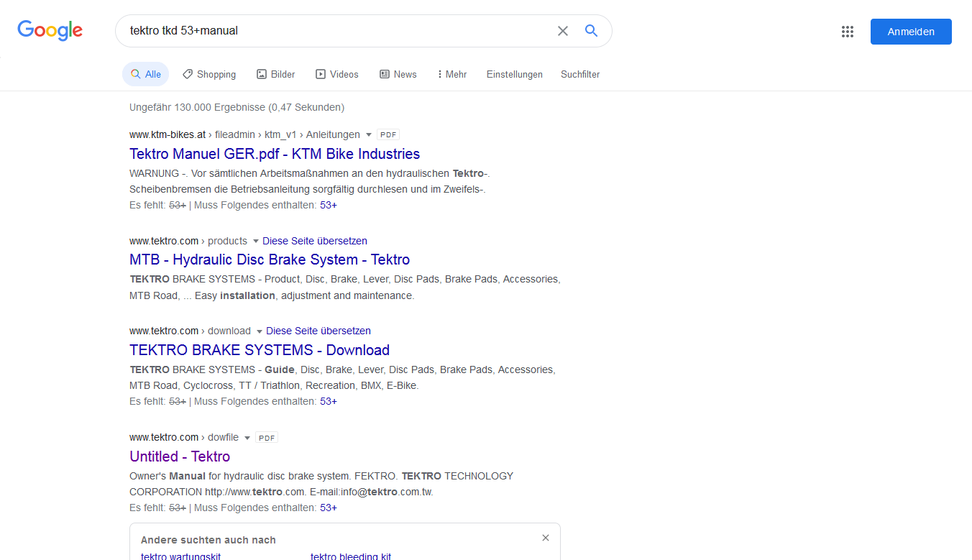Viewport: 972px width, 560px height.
Task: Expand dropdown arrow next to tektro.com dowfile URL
Action: 247,438
